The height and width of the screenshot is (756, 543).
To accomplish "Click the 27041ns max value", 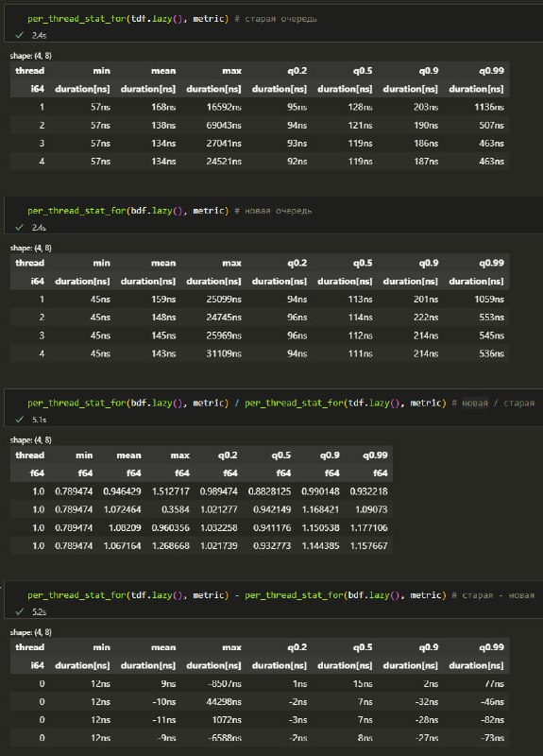I will click(x=224, y=144).
